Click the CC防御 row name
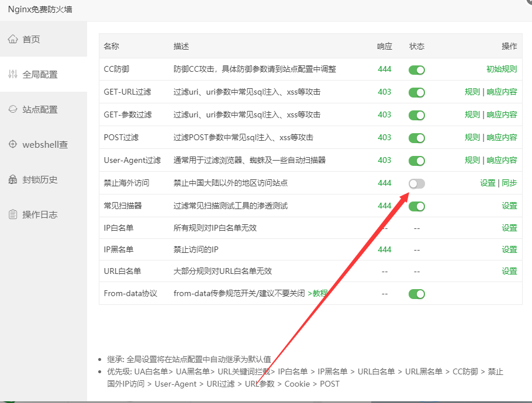 116,69
